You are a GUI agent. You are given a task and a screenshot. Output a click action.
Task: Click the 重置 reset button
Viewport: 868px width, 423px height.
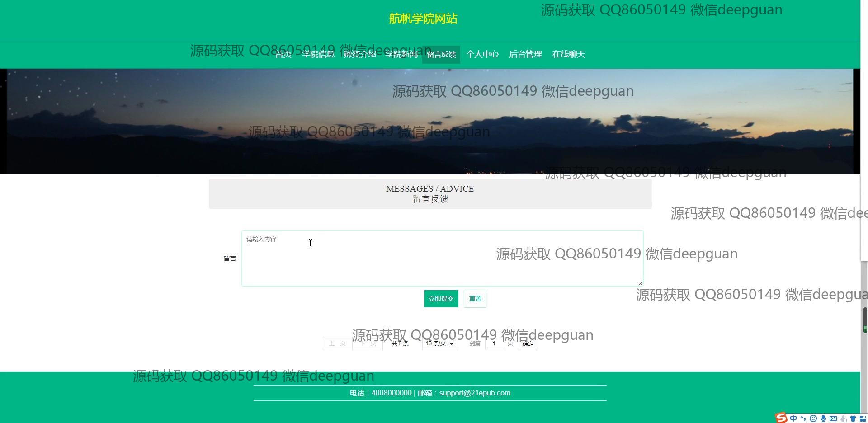click(x=475, y=299)
